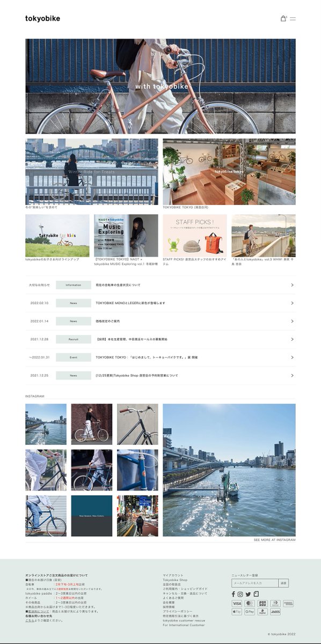Open the man with bike on bridge card

264,236
